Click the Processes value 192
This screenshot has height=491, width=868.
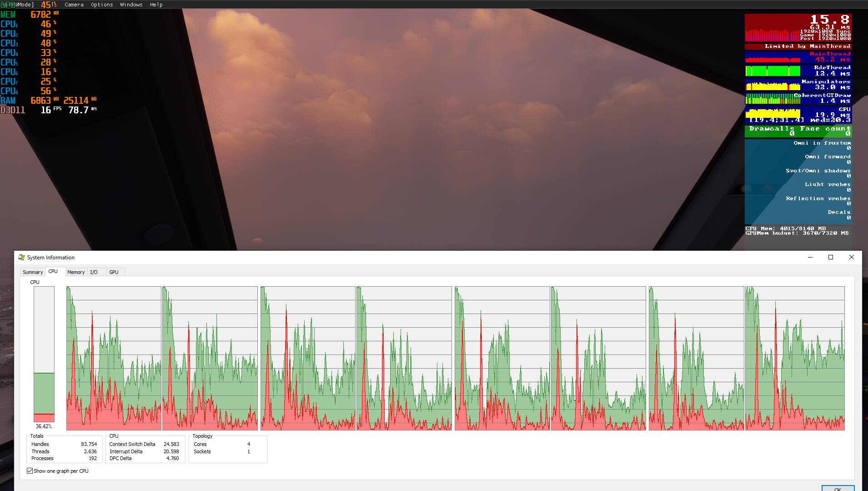(93, 458)
